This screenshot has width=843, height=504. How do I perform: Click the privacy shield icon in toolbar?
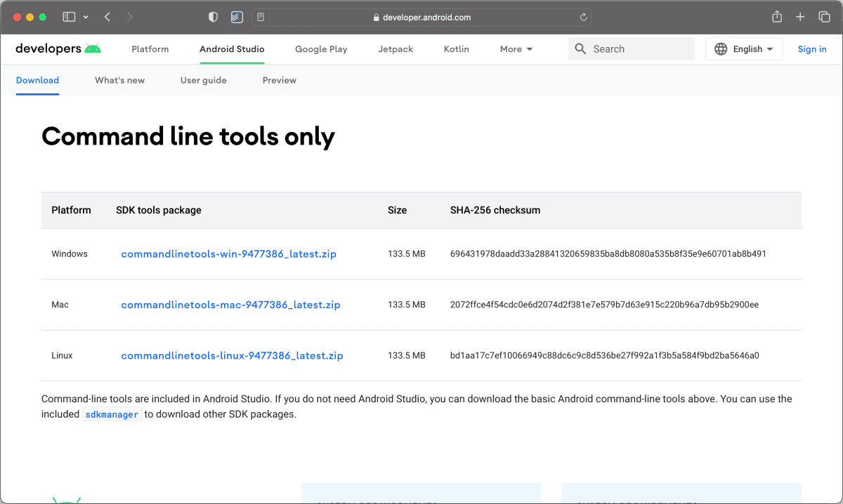(214, 17)
